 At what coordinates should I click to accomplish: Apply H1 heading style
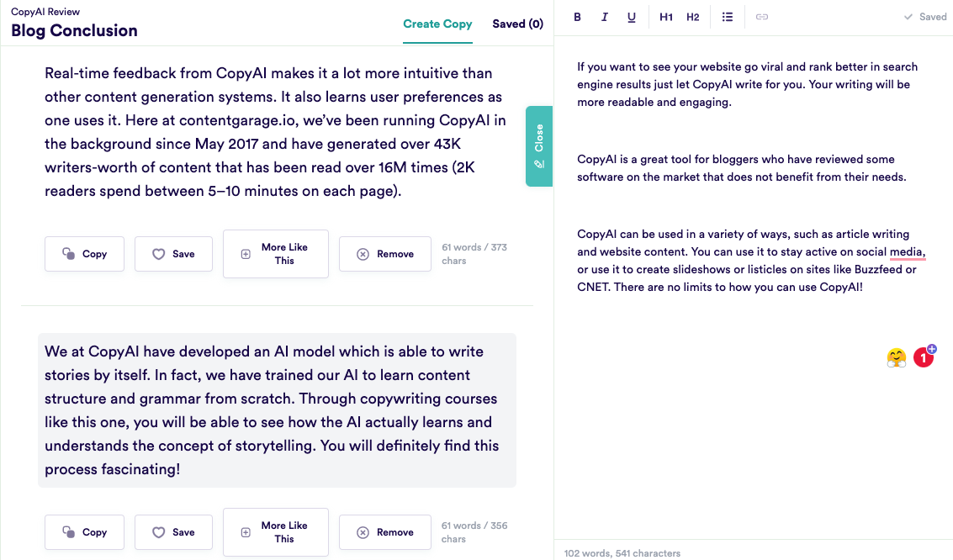click(x=666, y=17)
